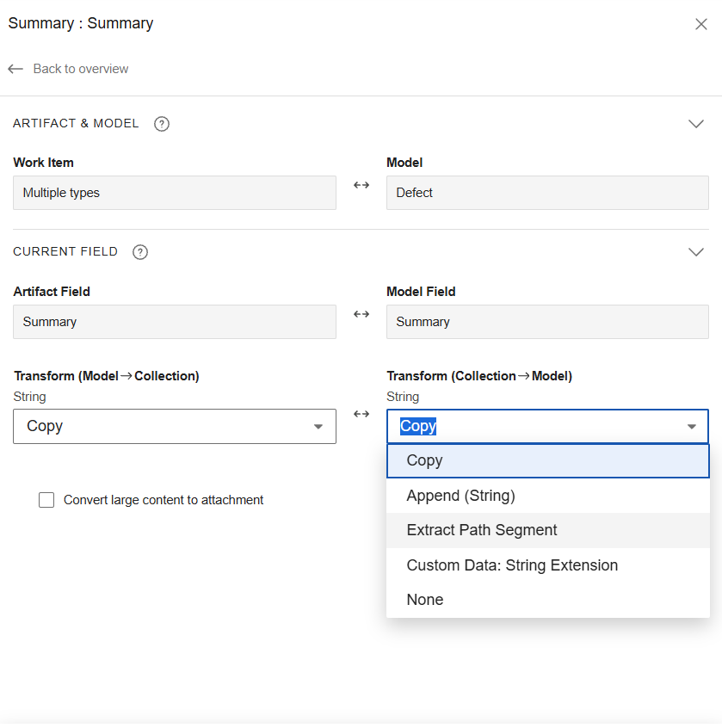This screenshot has height=728, width=722.
Task: Click the back arrow icon
Action: click(15, 69)
